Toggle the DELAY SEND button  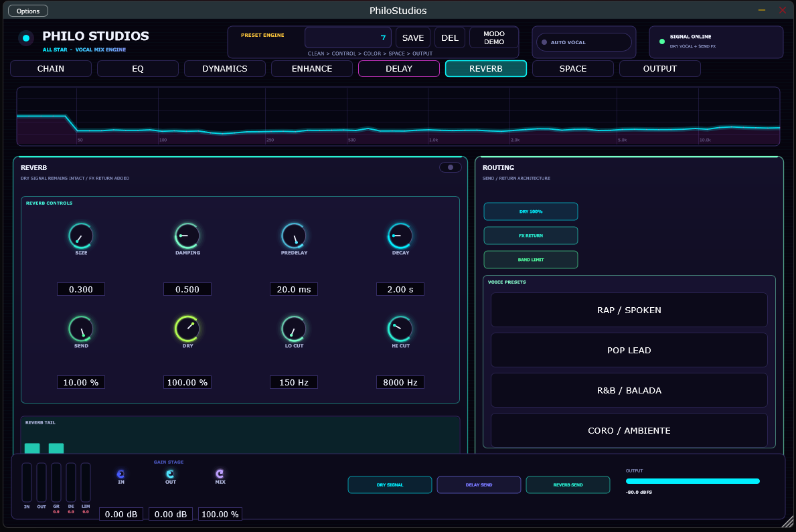(479, 484)
